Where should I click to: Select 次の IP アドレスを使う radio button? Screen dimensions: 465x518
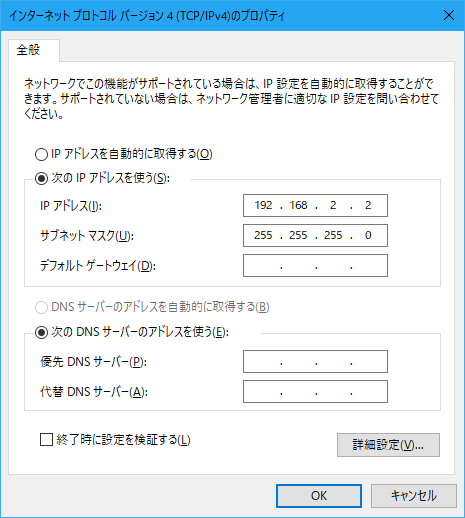pyautogui.click(x=41, y=179)
